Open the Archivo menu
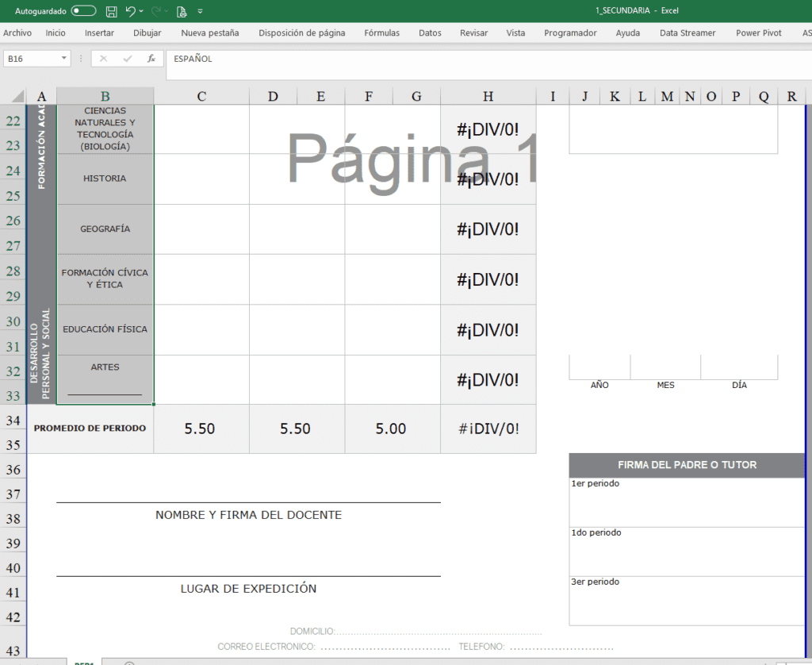Screen dimensions: 812x665 17,33
